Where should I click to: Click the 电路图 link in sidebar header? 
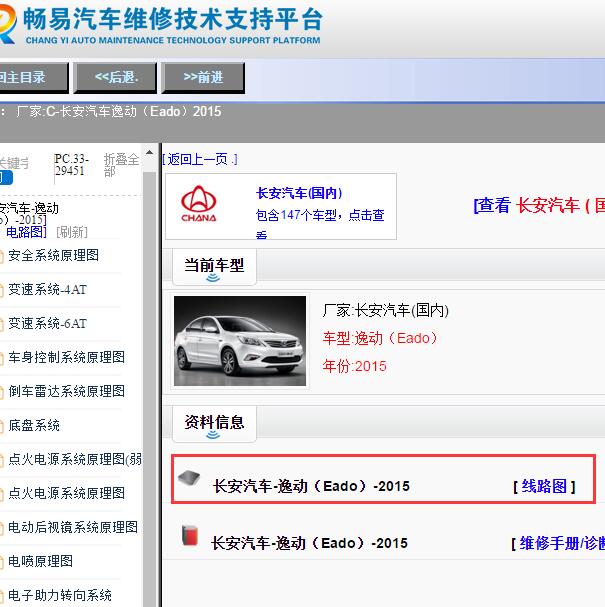(26, 232)
